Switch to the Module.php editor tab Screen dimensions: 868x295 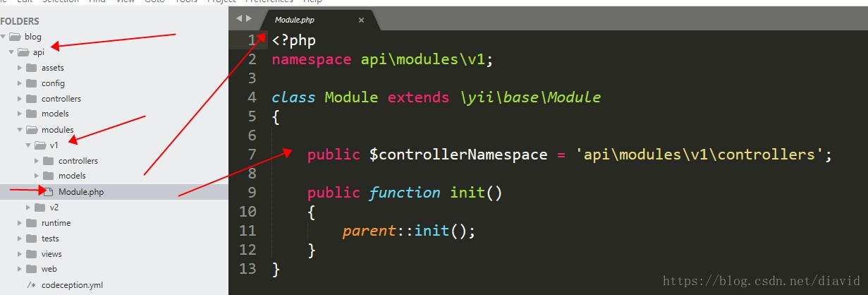pos(319,20)
